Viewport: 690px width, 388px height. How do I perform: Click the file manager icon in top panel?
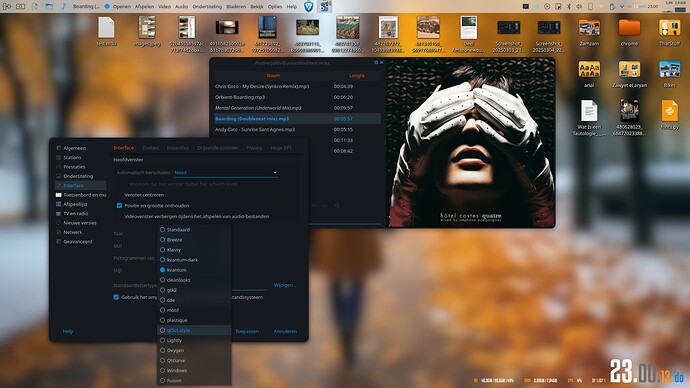[49, 7]
